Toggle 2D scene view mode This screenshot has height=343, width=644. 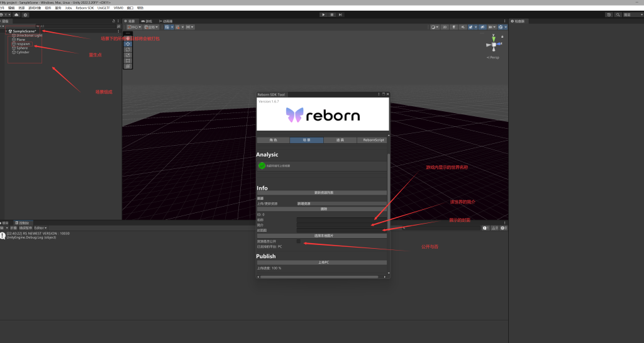[445, 27]
